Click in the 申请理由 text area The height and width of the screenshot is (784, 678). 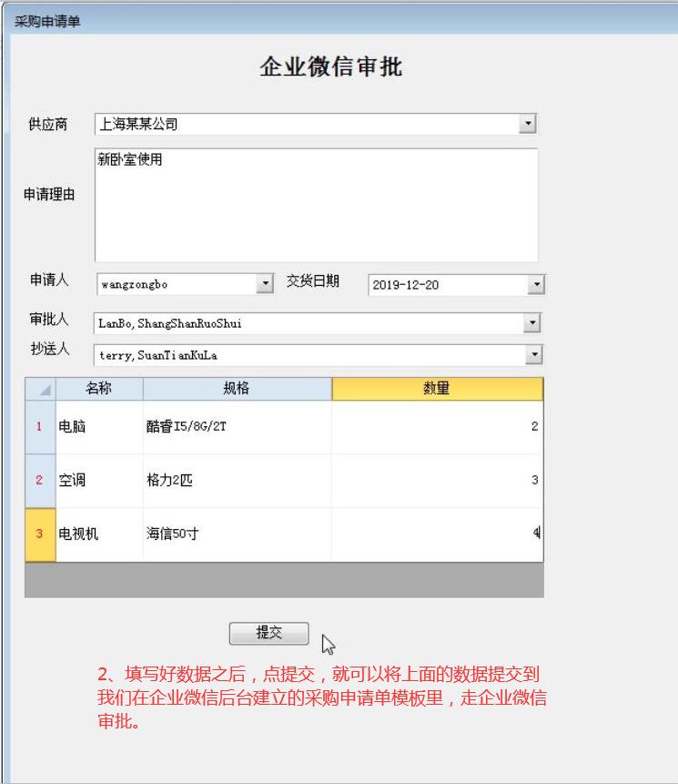point(317,205)
